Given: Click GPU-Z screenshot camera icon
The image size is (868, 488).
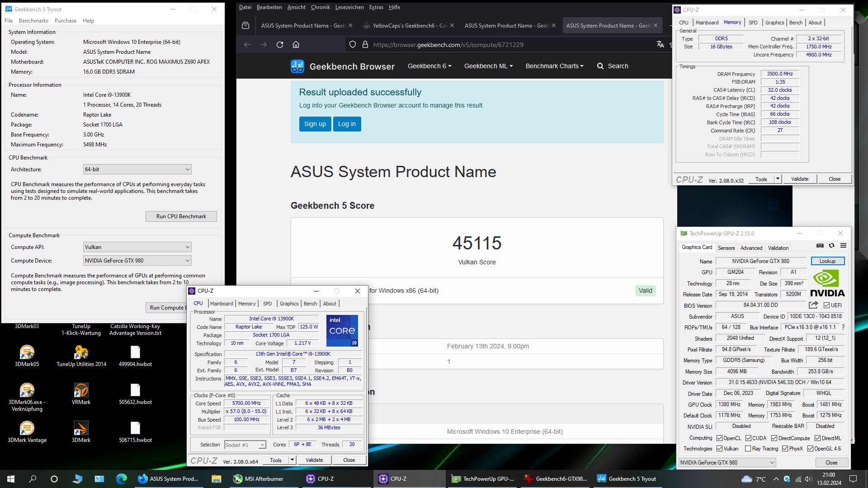Looking at the screenshot, I should click(x=820, y=245).
